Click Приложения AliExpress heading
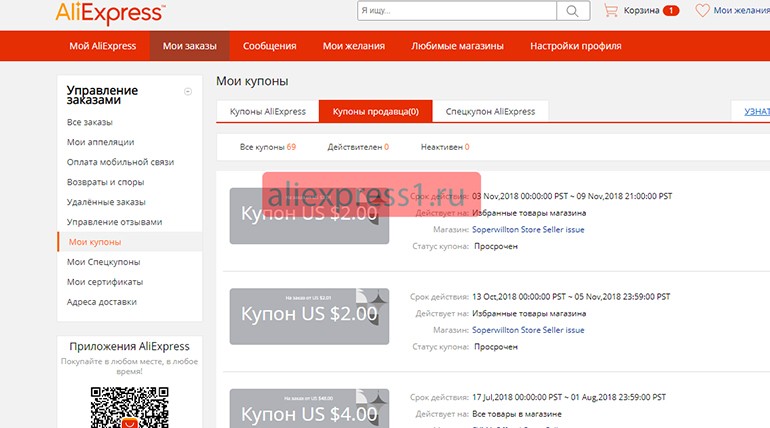770x428 pixels. tap(129, 347)
